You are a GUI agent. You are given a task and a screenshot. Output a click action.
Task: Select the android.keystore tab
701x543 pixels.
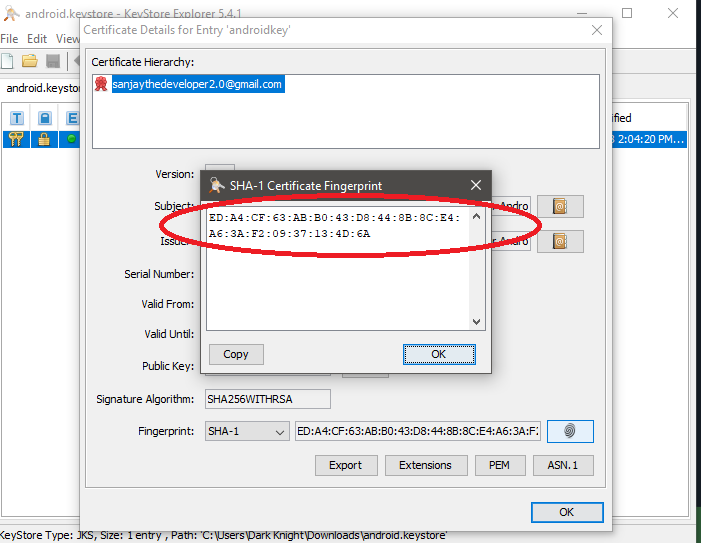[x=43, y=88]
